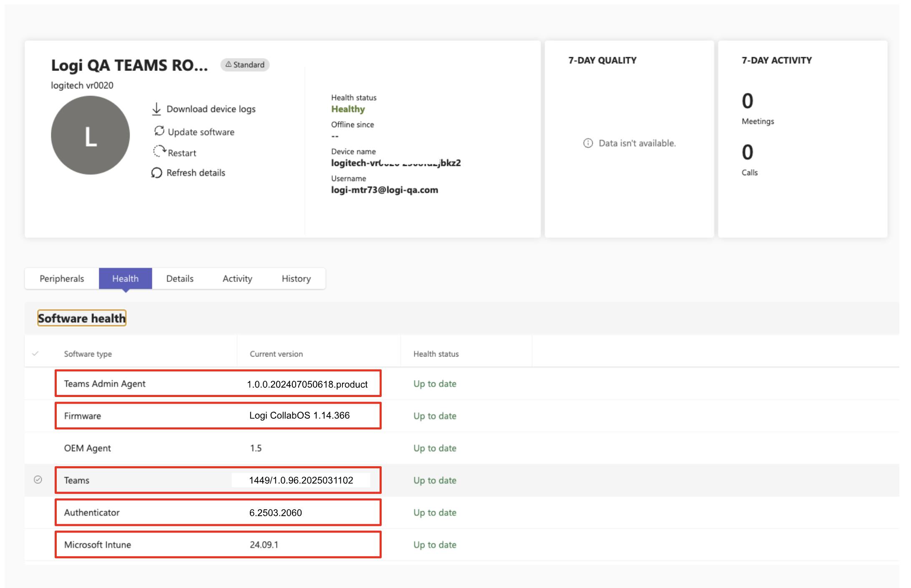Click the round L device avatar
The image size is (911, 588).
pos(90,135)
